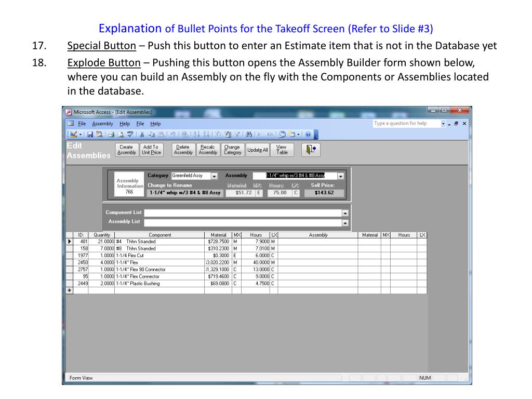Screen dimensions: 532x399
Task: Click the Filter By Form icon
Action: click(228, 135)
